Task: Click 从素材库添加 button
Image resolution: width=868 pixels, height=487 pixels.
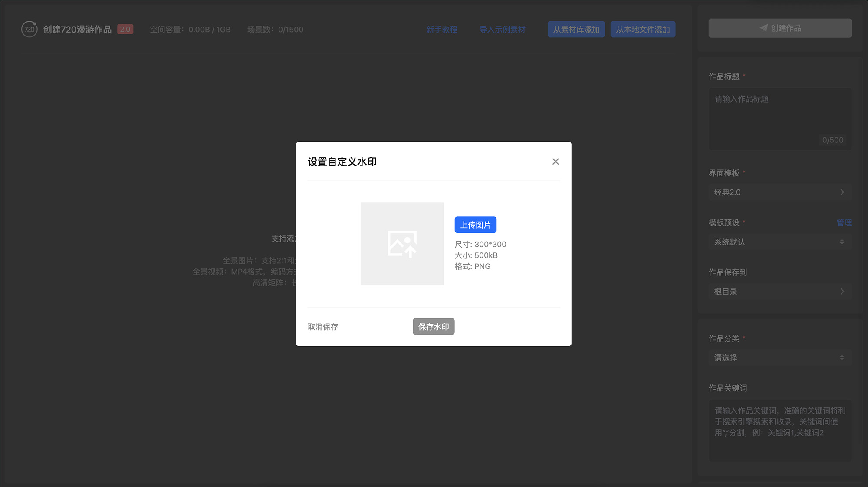Action: click(576, 30)
